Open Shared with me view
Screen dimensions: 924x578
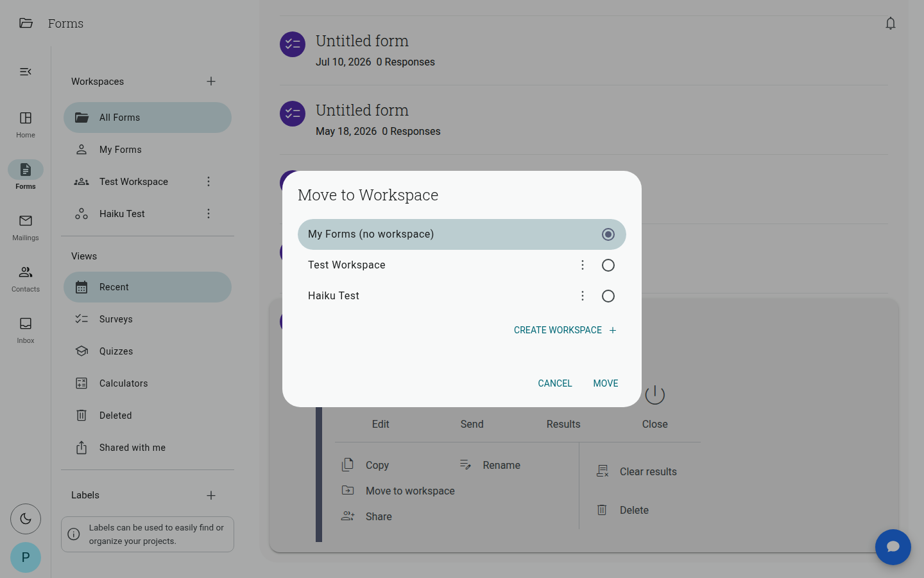(x=148, y=448)
